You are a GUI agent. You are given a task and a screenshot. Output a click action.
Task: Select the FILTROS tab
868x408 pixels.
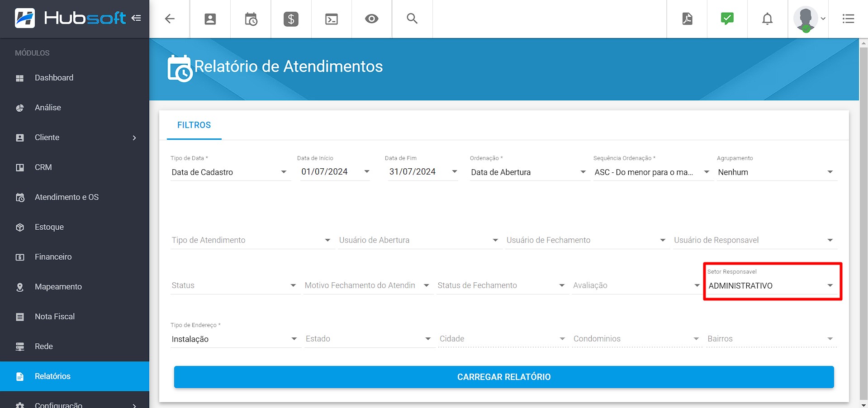tap(194, 125)
